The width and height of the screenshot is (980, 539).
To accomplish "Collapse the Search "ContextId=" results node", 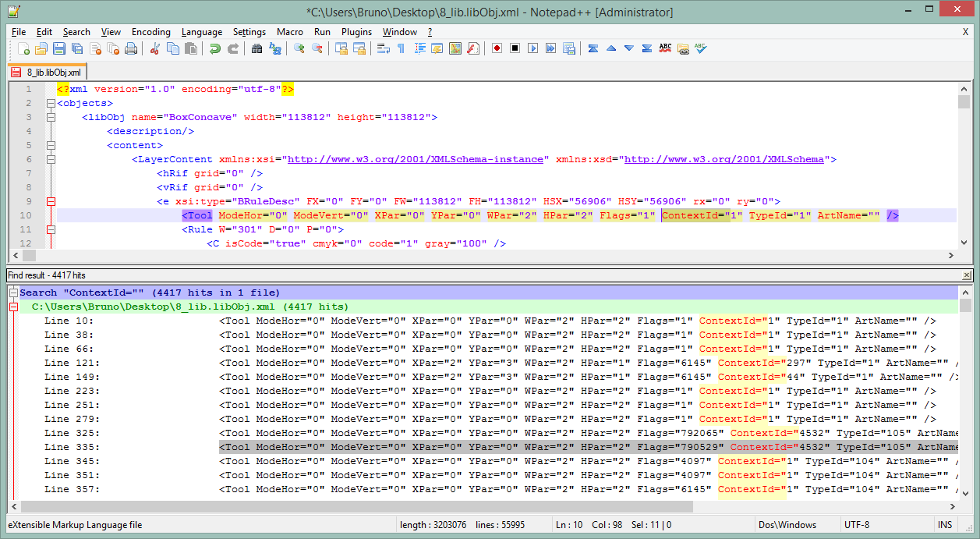I will pos(13,293).
